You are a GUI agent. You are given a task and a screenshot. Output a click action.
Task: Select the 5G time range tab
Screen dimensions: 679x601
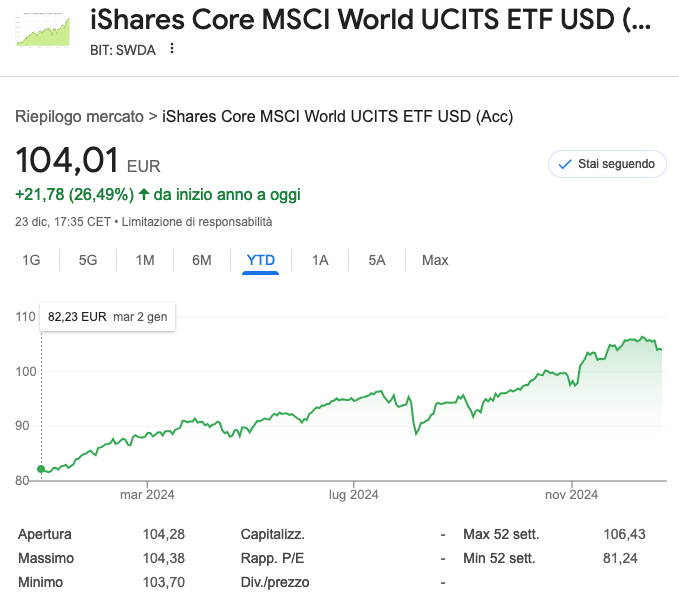(88, 260)
